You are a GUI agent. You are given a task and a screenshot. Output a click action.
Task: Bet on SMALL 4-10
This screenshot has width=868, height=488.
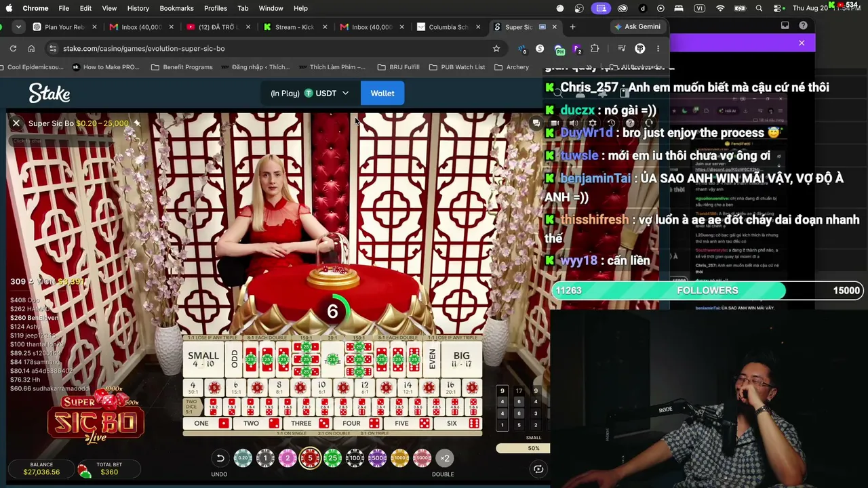[x=203, y=359]
